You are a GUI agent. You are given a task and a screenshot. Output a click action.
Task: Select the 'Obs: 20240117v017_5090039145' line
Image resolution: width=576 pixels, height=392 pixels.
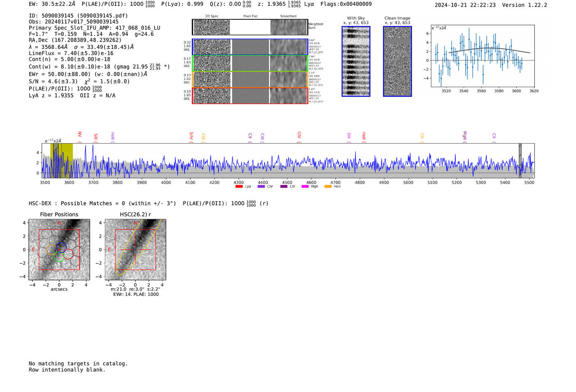[x=74, y=22]
